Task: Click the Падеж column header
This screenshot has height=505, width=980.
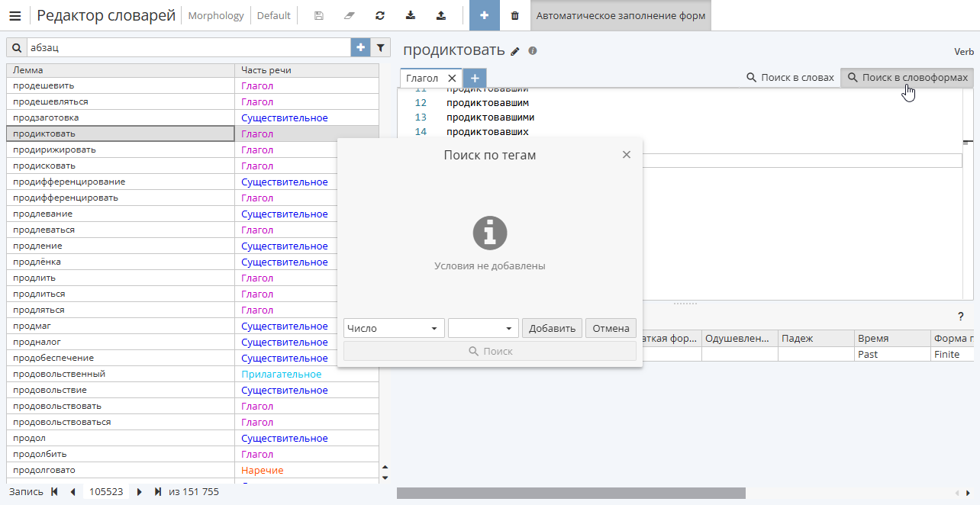Action: click(816, 339)
